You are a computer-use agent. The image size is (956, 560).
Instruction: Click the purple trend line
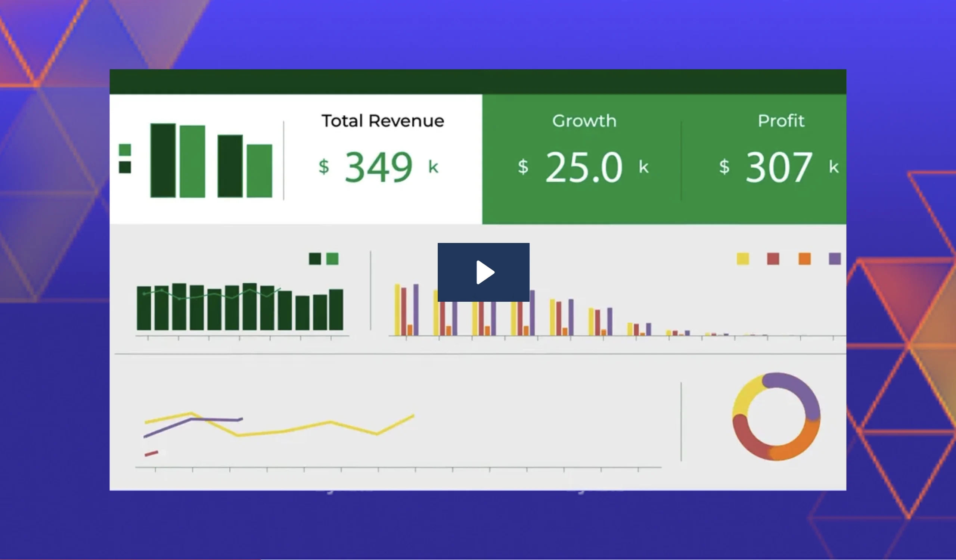tap(193, 427)
